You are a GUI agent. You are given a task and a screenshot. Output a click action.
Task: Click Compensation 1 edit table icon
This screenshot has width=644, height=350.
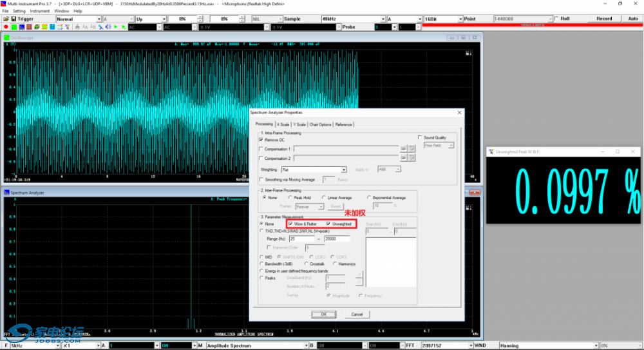point(412,148)
